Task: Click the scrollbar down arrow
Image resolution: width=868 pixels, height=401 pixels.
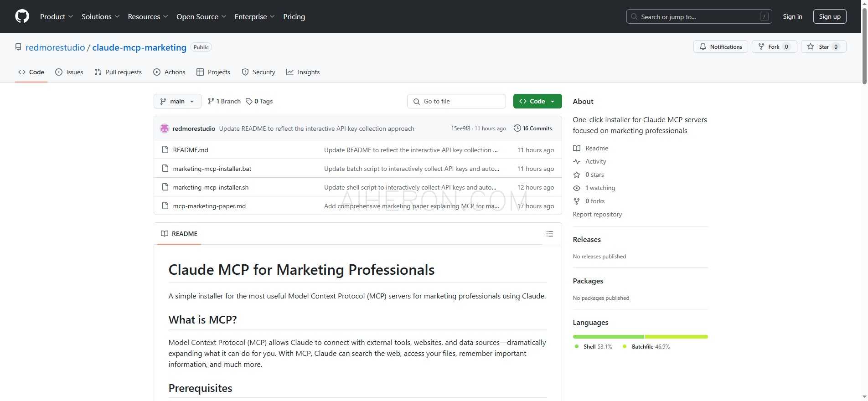Action: tap(864, 397)
